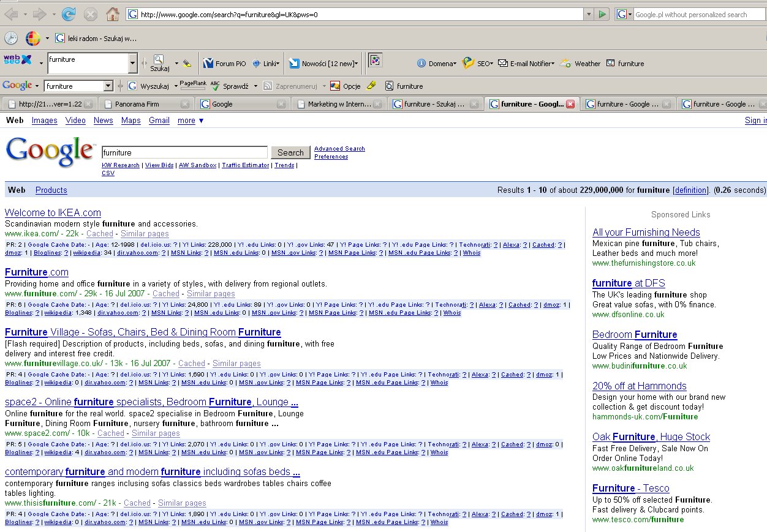Screen dimensions: 767x532
Task: Open the address bar URL dropdown arrow
Action: (x=589, y=14)
